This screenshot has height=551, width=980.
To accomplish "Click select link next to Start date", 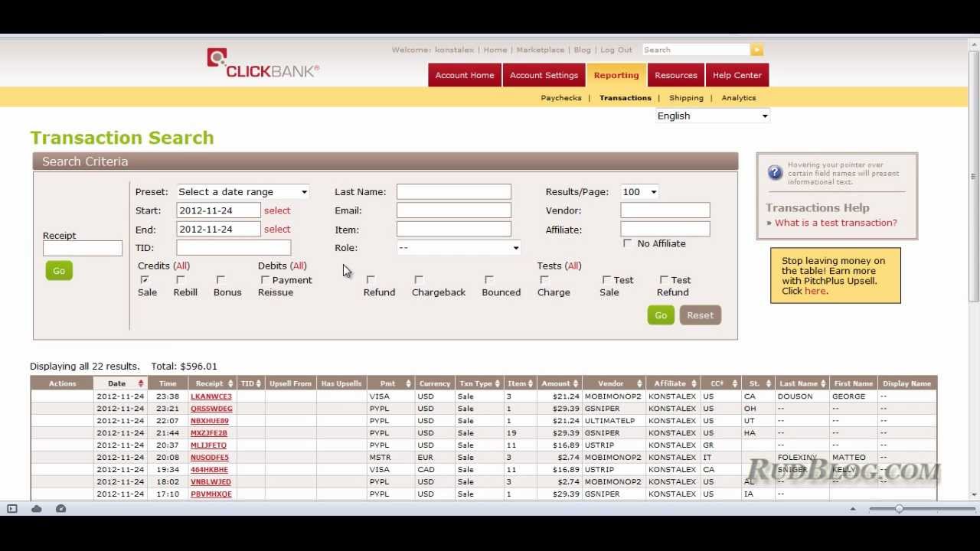I will pyautogui.click(x=277, y=210).
